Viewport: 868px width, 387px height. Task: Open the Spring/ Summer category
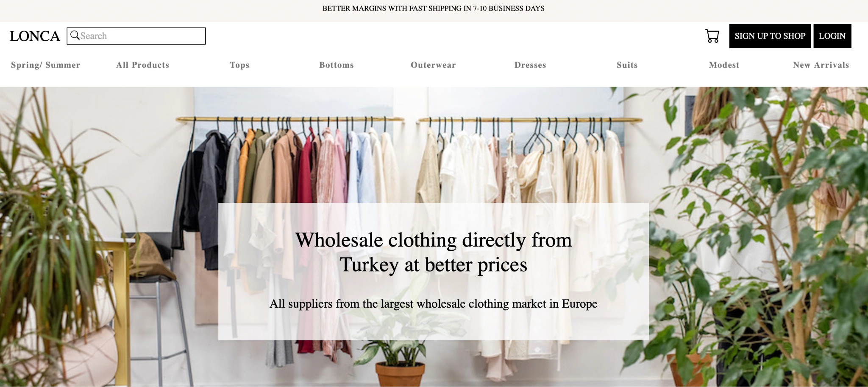pos(45,65)
